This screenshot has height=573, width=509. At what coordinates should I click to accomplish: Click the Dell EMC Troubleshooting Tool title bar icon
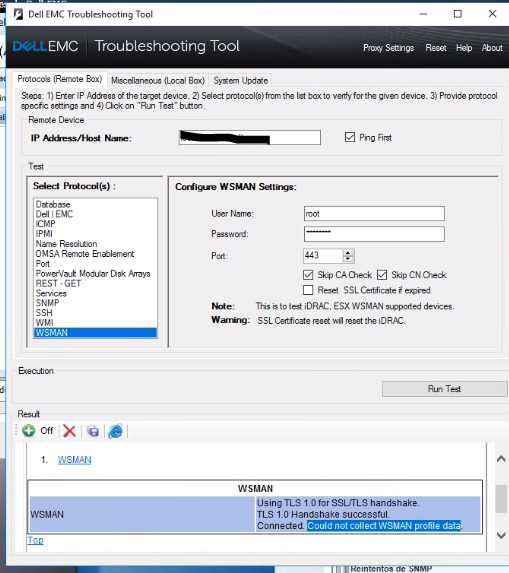pyautogui.click(x=18, y=14)
